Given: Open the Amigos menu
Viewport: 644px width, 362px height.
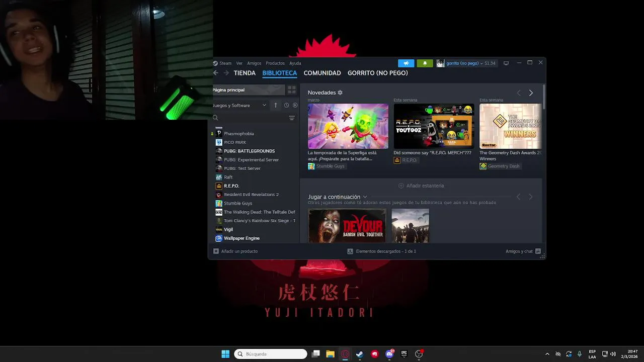Looking at the screenshot, I should coord(254,63).
